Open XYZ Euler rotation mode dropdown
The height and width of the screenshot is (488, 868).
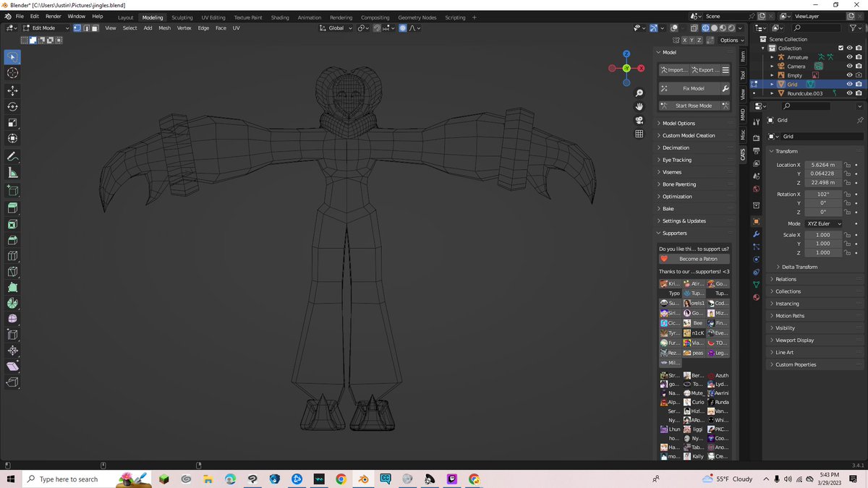(x=825, y=223)
